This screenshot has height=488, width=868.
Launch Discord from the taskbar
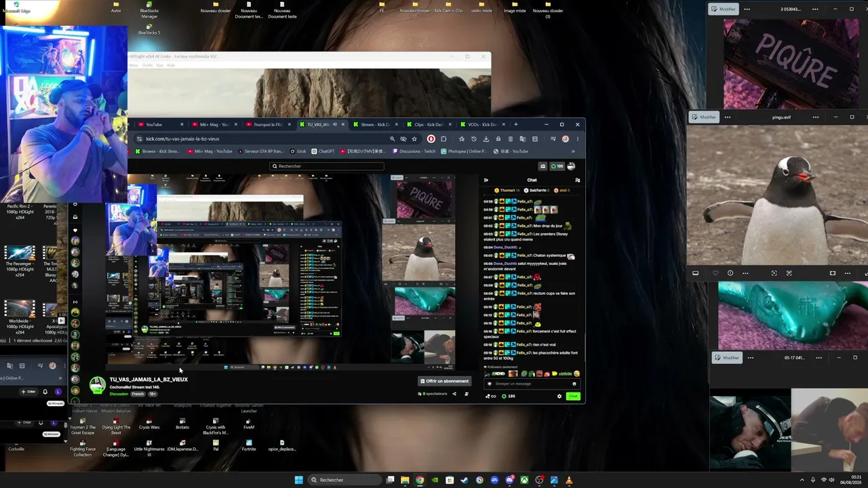coord(509,480)
